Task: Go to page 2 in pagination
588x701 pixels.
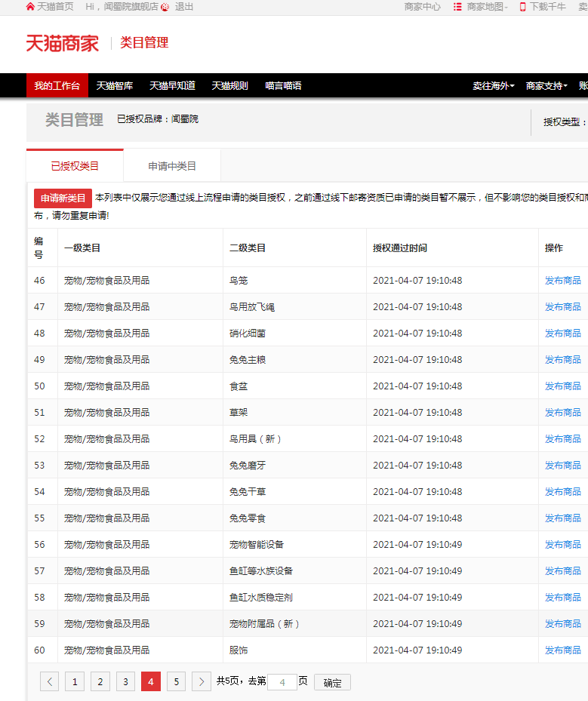Action: [x=100, y=682]
